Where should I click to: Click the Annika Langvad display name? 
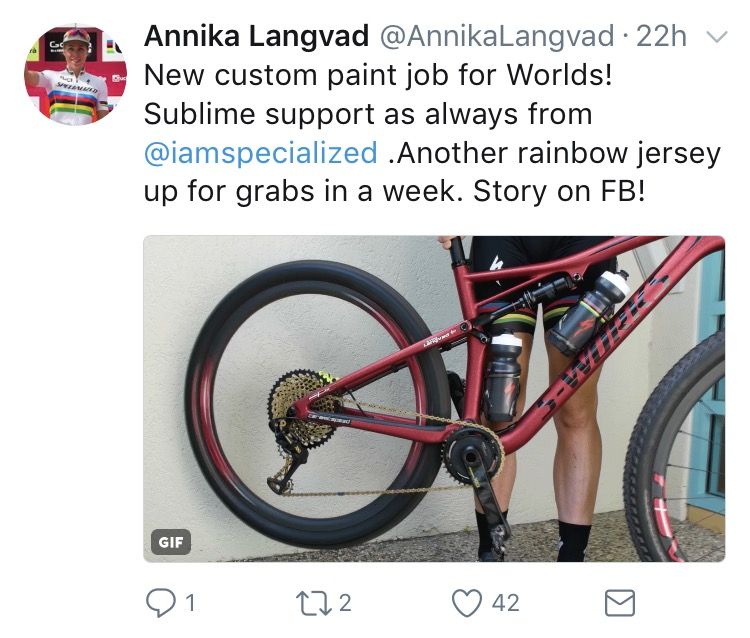pyautogui.click(x=256, y=36)
